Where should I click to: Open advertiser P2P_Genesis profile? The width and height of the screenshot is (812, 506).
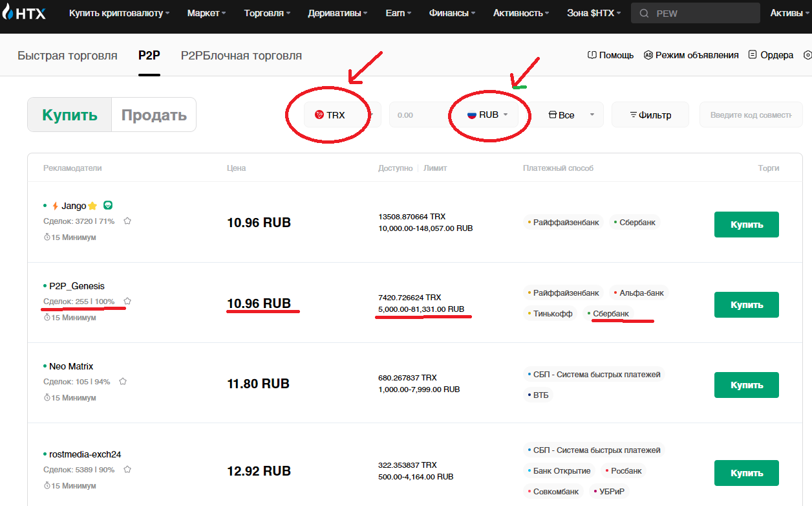(x=77, y=286)
